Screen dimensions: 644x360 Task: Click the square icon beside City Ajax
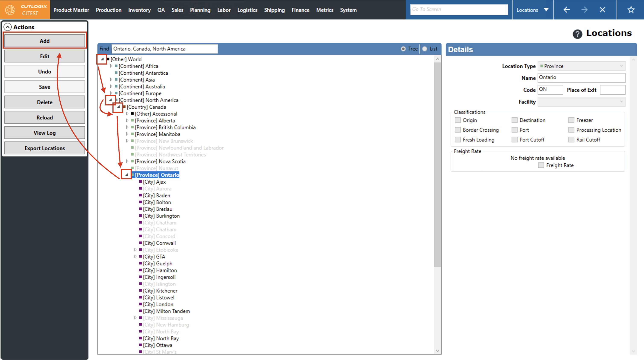coord(140,182)
